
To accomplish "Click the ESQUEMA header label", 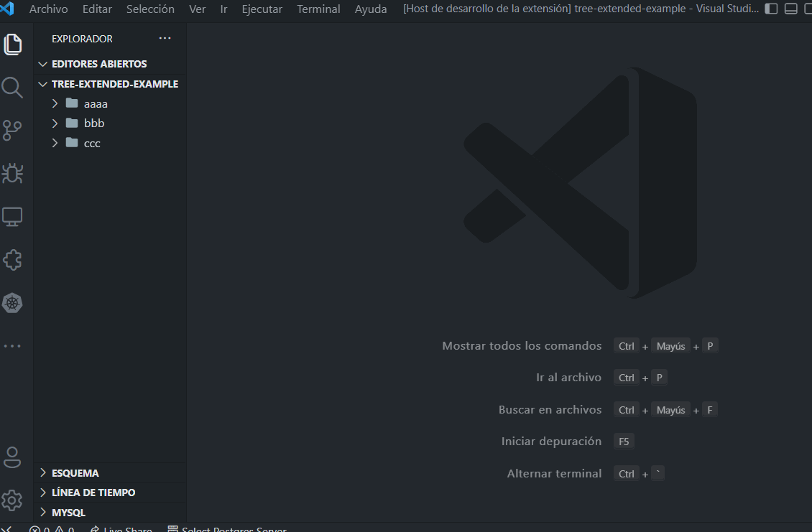I will pos(75,473).
